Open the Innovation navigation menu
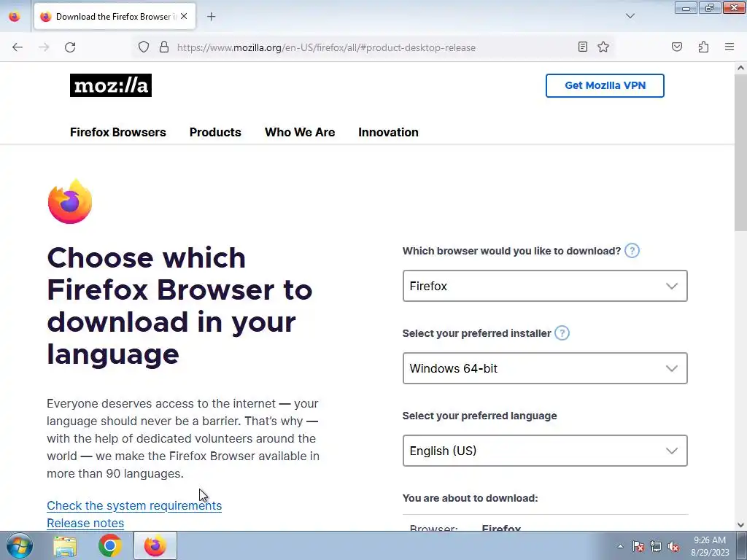 [388, 132]
